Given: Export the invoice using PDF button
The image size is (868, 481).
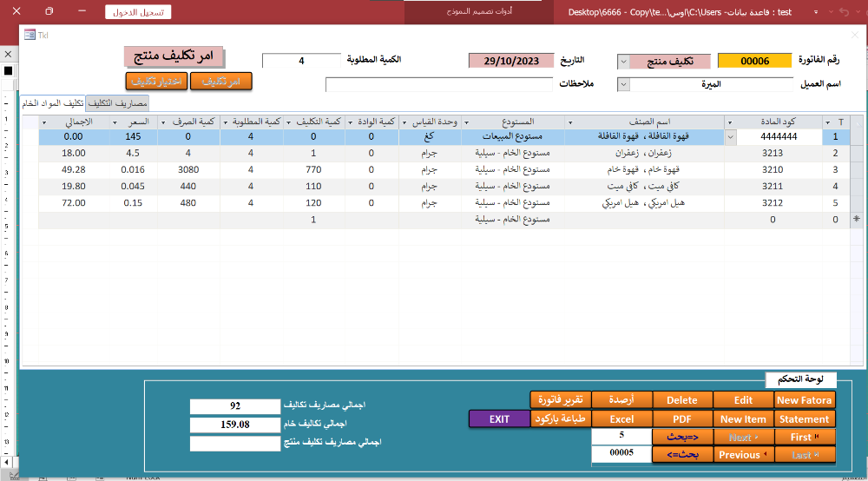Looking at the screenshot, I should tap(681, 419).
